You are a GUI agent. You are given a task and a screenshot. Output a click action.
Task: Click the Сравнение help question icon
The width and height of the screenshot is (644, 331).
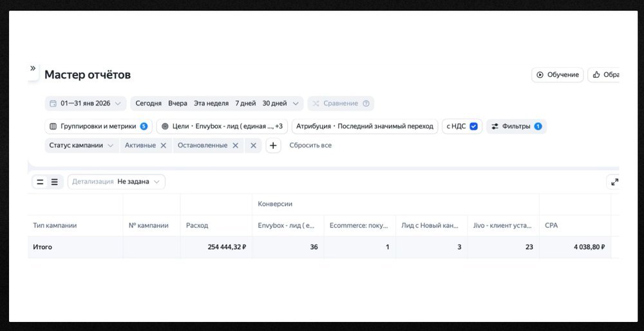point(366,104)
